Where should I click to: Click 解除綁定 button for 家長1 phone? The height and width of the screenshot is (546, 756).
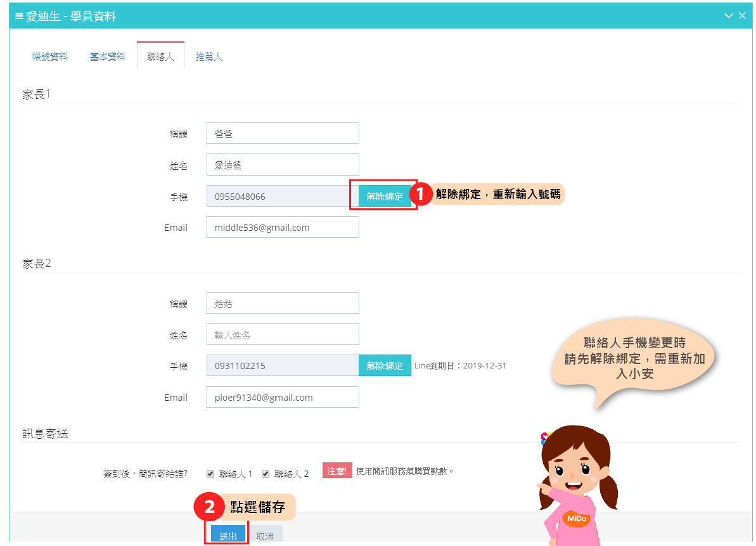(385, 196)
